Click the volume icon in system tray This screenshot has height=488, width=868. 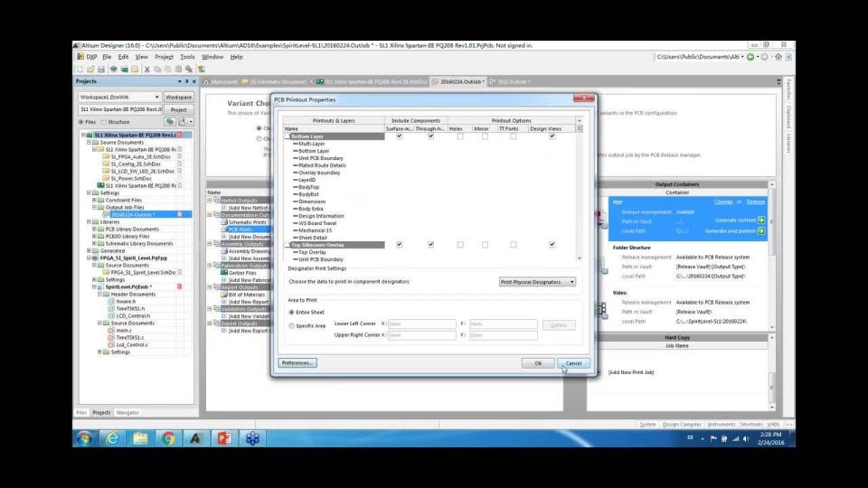pos(746,438)
